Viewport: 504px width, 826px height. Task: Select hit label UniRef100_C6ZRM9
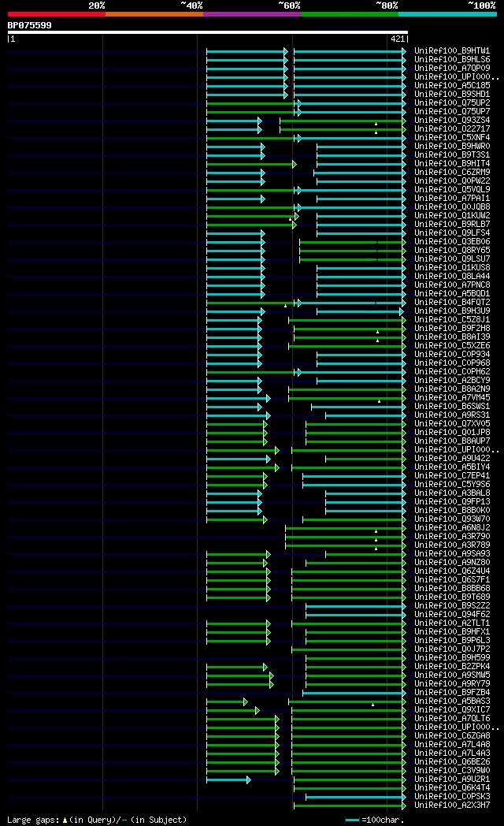[x=452, y=173]
